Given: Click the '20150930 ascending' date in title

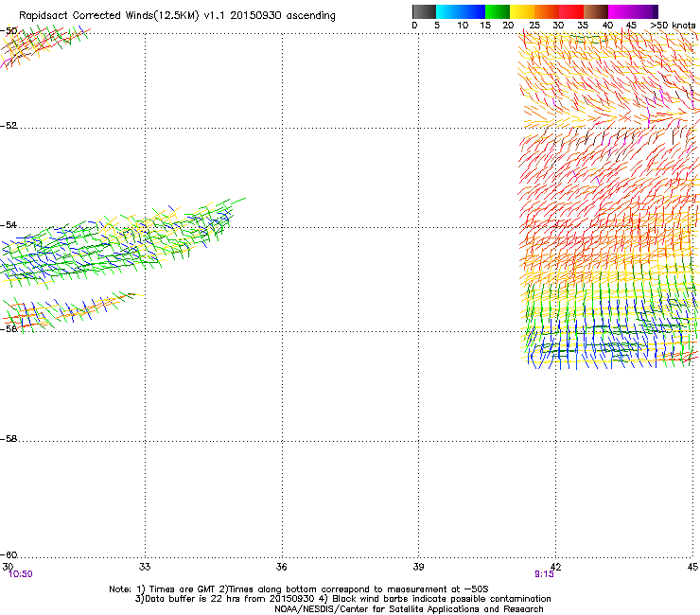Looking at the screenshot, I should coord(283,15).
